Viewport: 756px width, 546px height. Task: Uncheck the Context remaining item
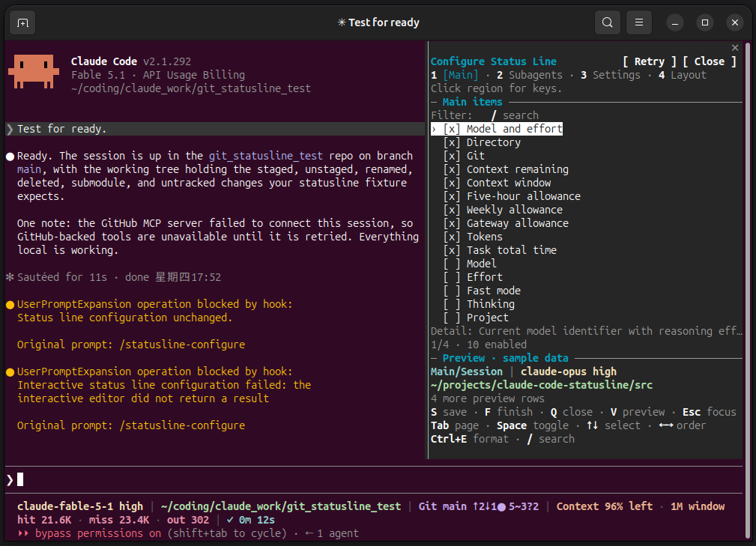[451, 169]
